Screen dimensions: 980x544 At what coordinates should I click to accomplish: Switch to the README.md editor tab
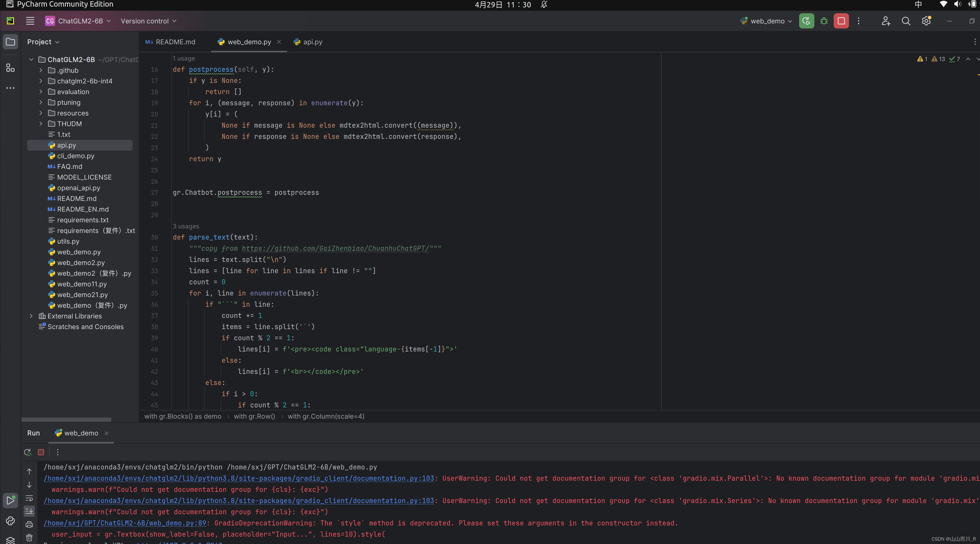tap(170, 42)
